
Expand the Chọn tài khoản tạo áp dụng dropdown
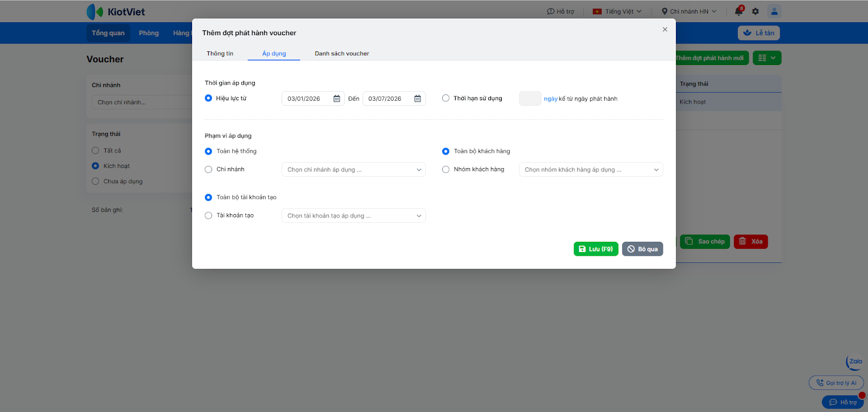tap(353, 216)
